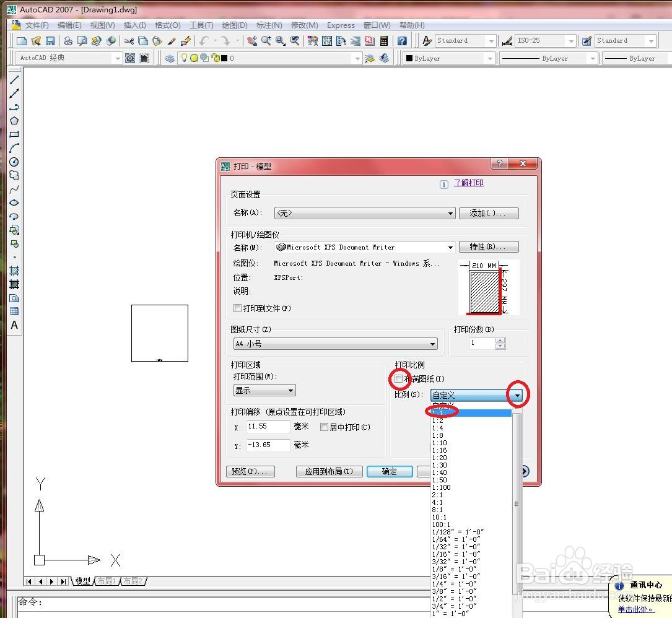This screenshot has width=672, height=618.
Task: Select the Gradient fill tool
Action: point(14,285)
